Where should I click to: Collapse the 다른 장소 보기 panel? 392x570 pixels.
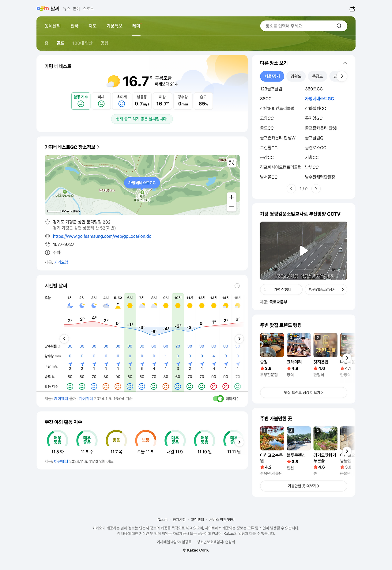(345, 63)
